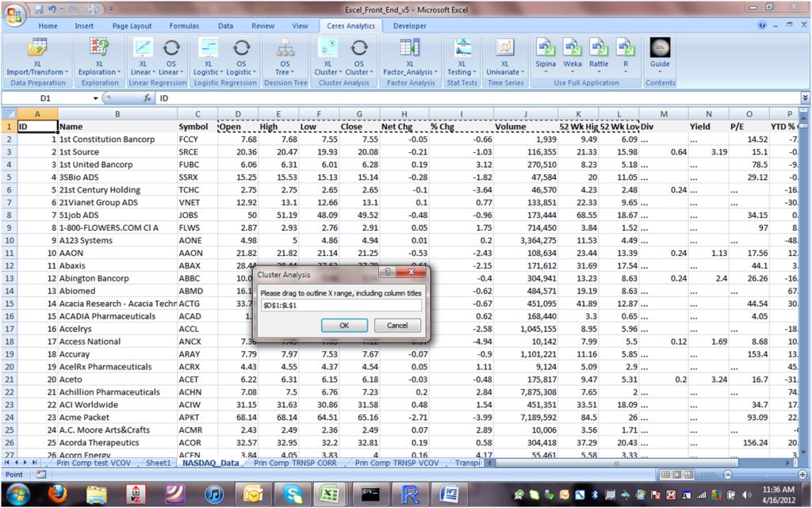Click OK in Cluster Analysis dialog
Viewport: 812px width, 508px height.
coord(344,326)
